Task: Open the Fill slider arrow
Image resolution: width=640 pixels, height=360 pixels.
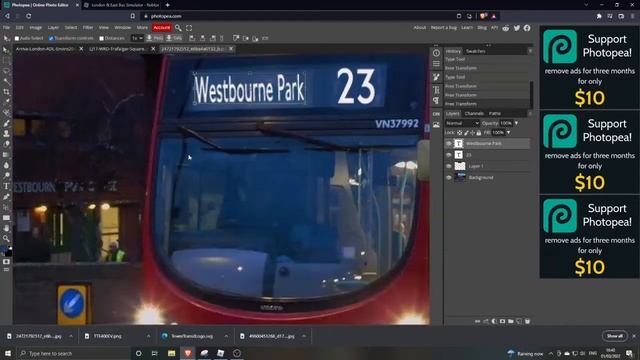Action: (509, 133)
